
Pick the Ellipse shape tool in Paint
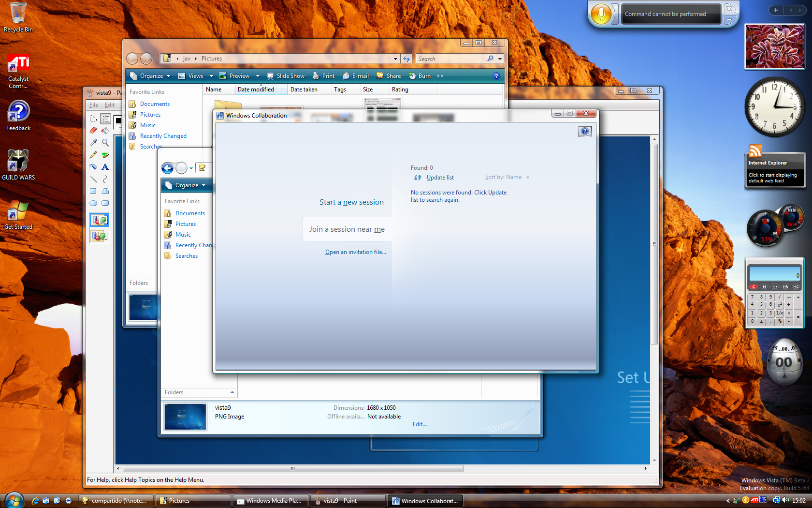[93, 203]
